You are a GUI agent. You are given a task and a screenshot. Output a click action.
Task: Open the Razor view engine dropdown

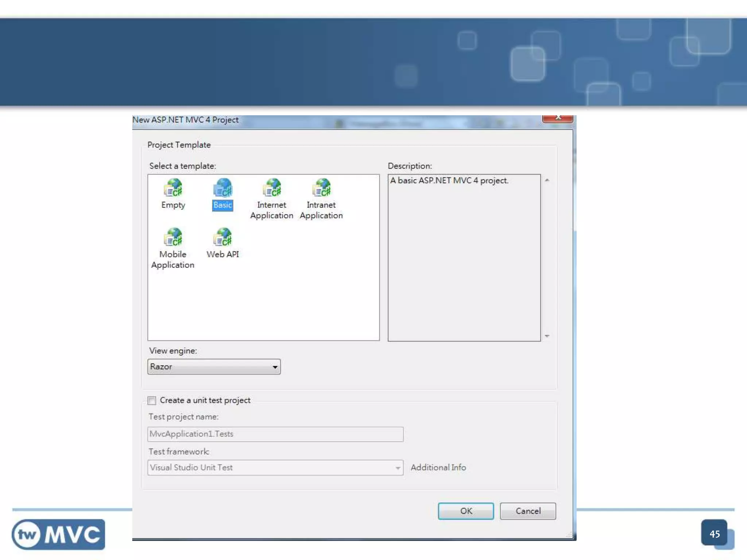214,367
